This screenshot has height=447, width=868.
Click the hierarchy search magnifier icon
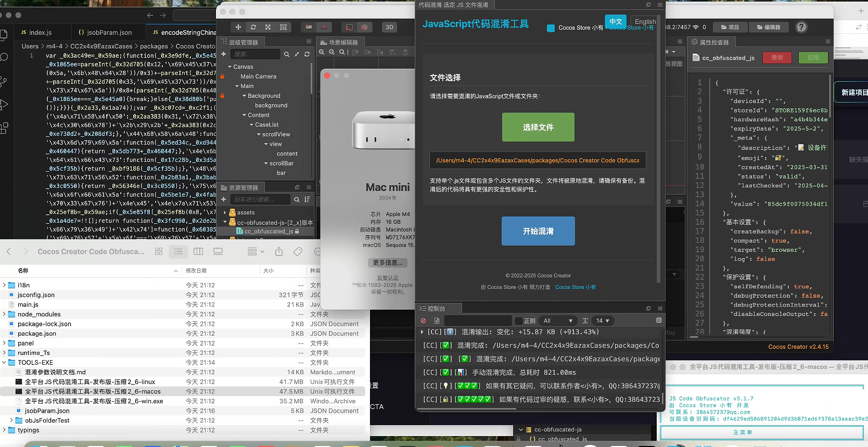286,54
